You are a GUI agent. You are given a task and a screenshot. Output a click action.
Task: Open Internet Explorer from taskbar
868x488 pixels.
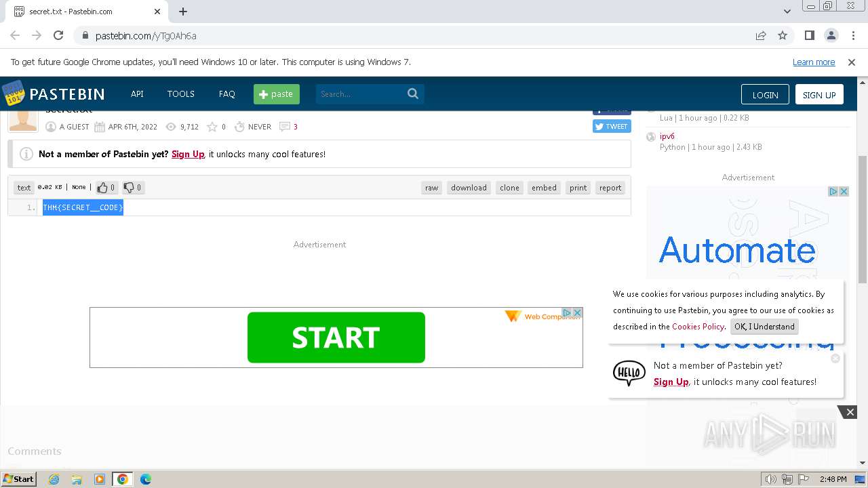pyautogui.click(x=54, y=479)
